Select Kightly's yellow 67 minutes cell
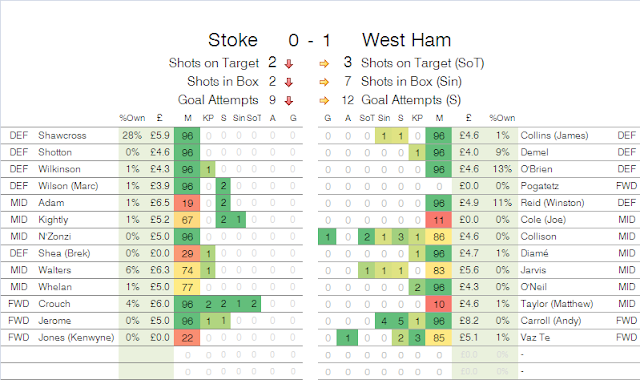640x380 pixels. [187, 220]
